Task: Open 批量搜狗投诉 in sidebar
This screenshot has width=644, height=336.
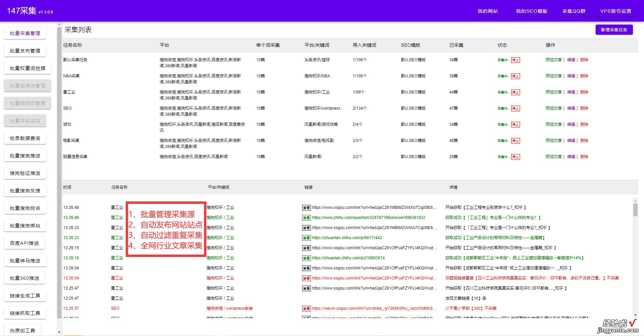Action: (25, 208)
